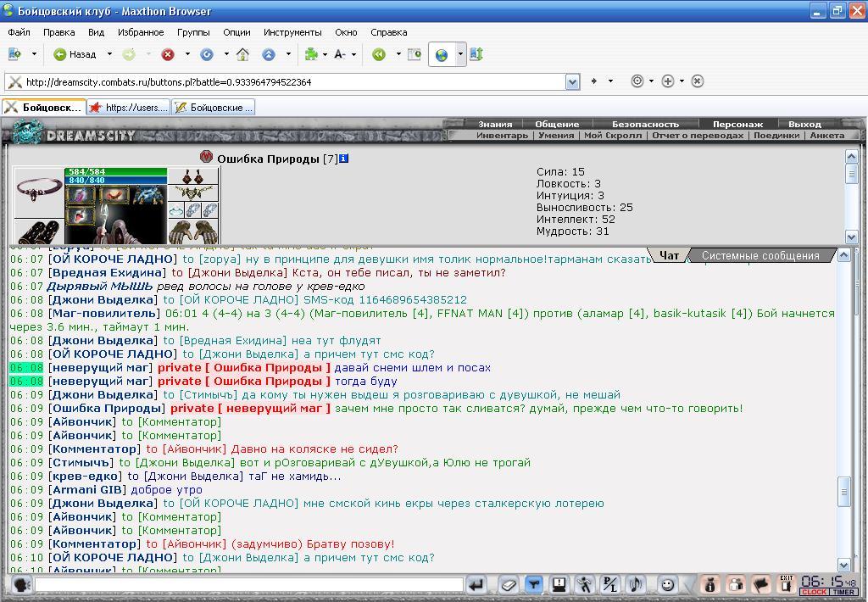Open Безопасность in game top menu

point(645,124)
